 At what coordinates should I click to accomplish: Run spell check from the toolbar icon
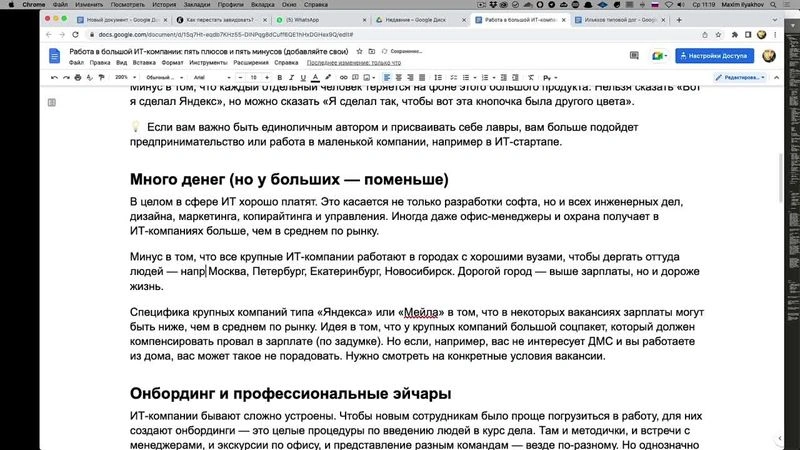pos(89,78)
